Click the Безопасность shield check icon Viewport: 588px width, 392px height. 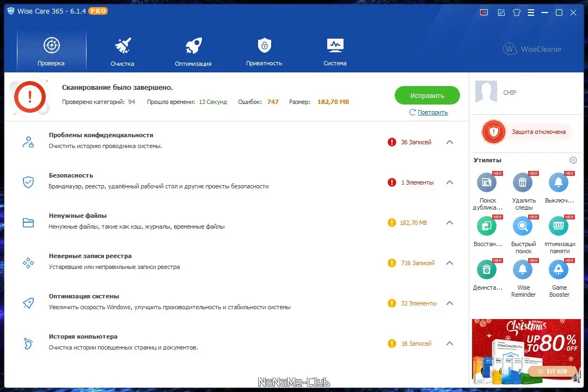pyautogui.click(x=28, y=182)
